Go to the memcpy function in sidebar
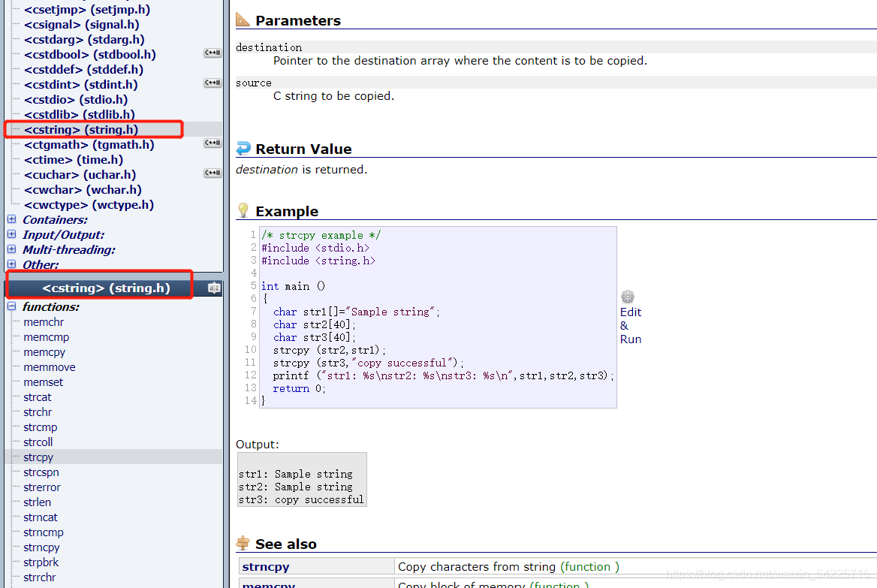877x588 pixels. (x=44, y=352)
